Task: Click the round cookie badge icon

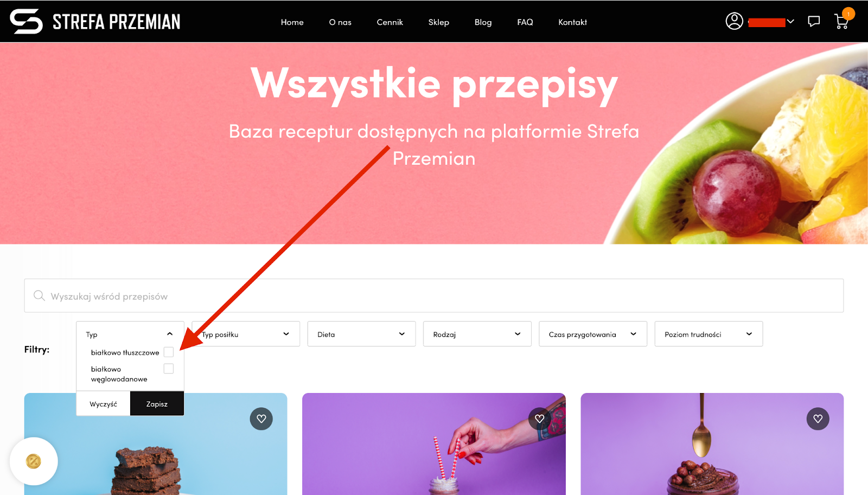Action: pyautogui.click(x=34, y=461)
